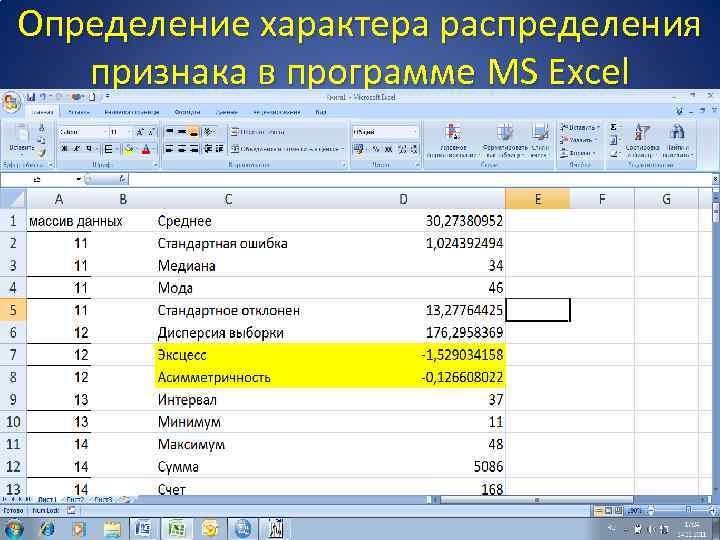Screen dimensions: 720x540
Task: Open the number format dropdown (Общий)
Action: 415,132
